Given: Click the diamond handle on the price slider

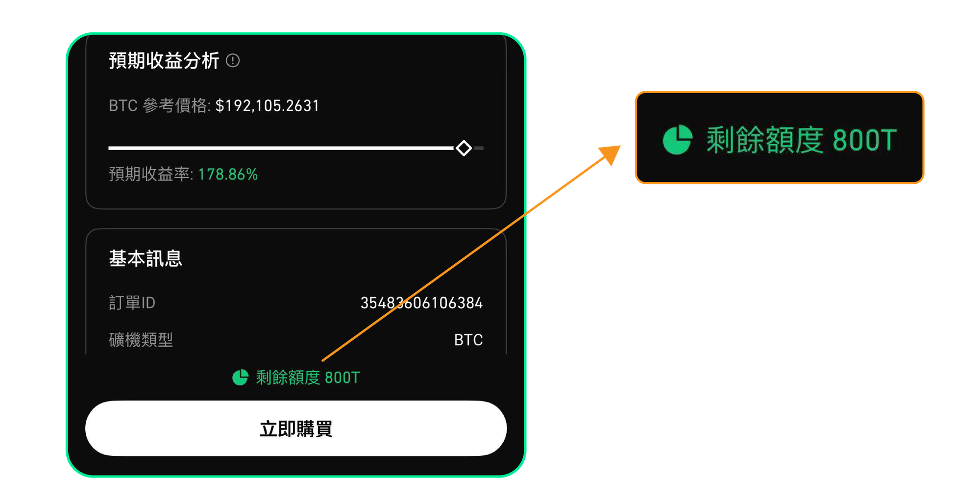Looking at the screenshot, I should click(x=464, y=148).
